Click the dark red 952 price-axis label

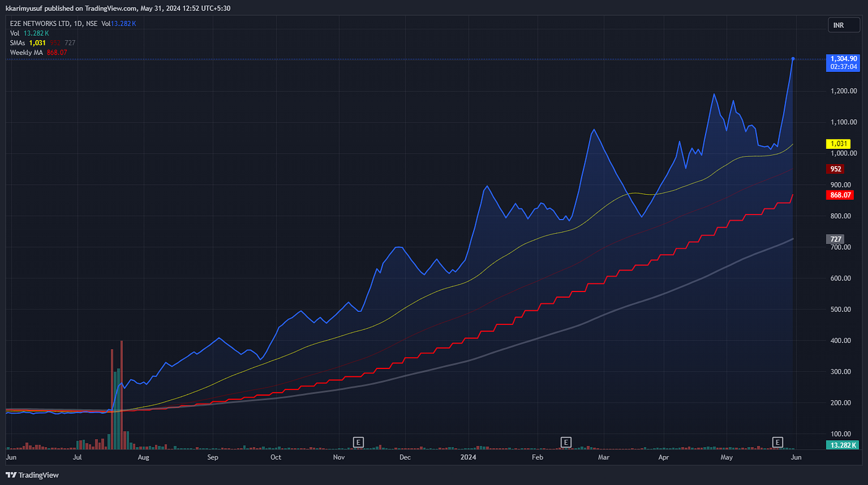click(x=835, y=169)
